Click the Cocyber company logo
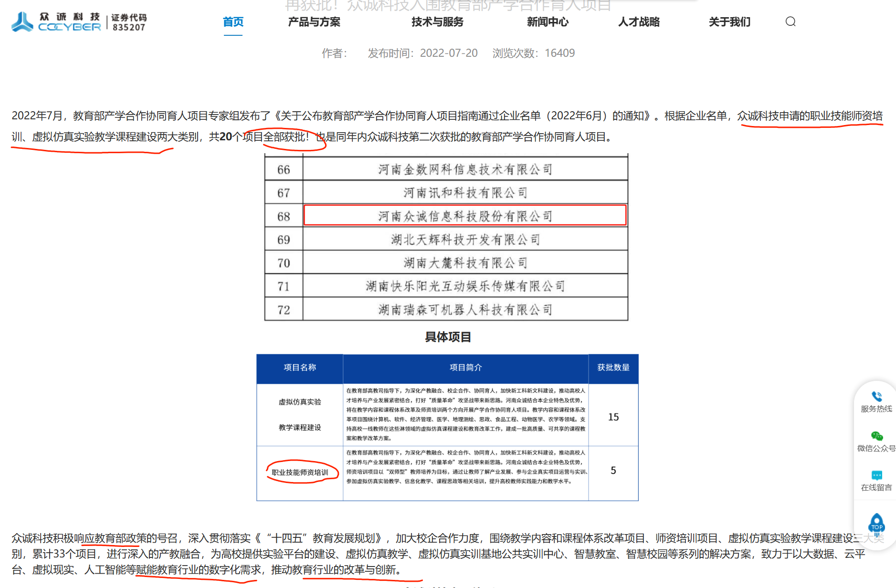The height and width of the screenshot is (588, 896). [x=56, y=22]
